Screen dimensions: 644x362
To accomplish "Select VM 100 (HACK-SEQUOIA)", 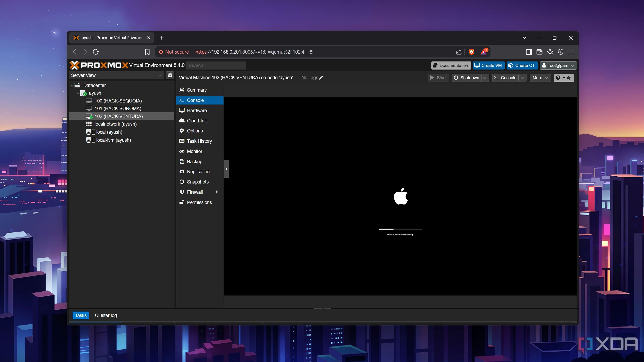I will [x=121, y=101].
